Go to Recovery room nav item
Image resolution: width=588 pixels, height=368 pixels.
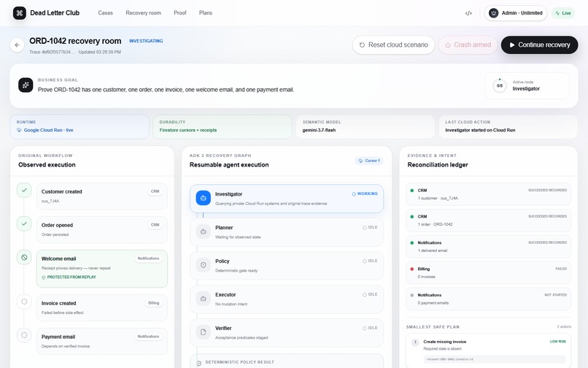click(x=143, y=12)
